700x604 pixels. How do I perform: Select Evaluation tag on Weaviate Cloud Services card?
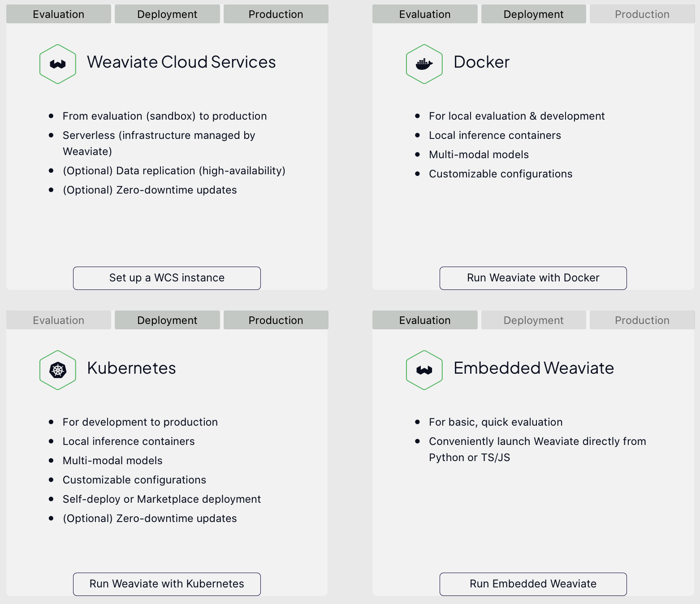59,14
